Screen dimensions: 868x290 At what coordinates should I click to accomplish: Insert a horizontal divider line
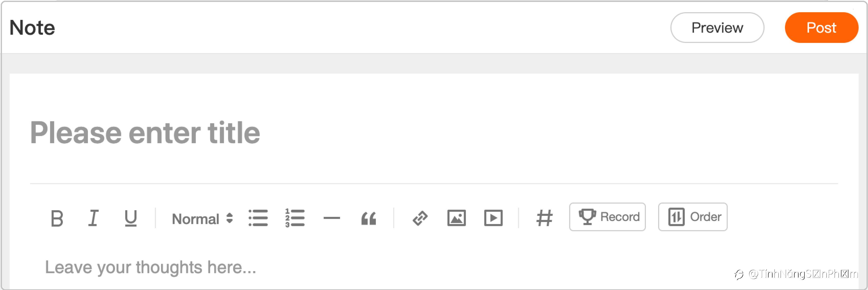[332, 218]
